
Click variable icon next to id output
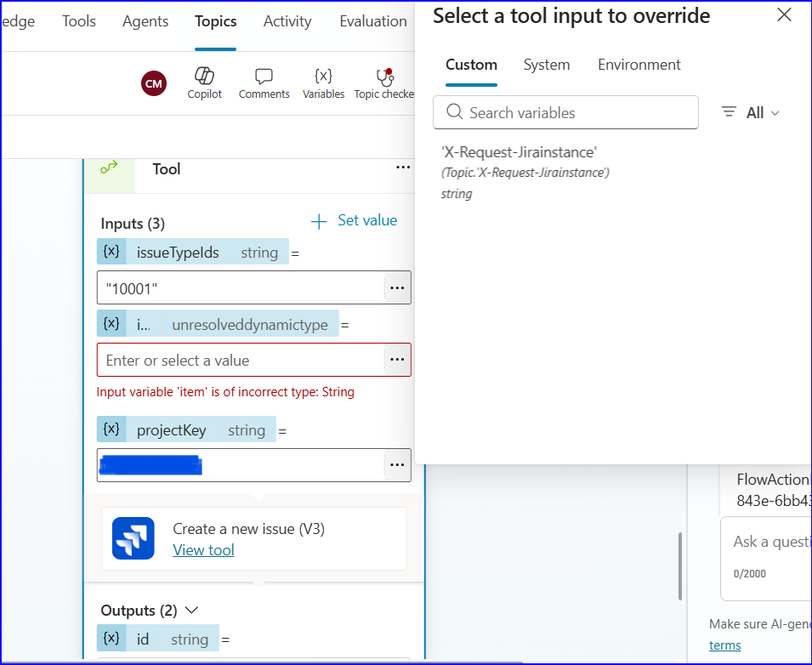(111, 638)
